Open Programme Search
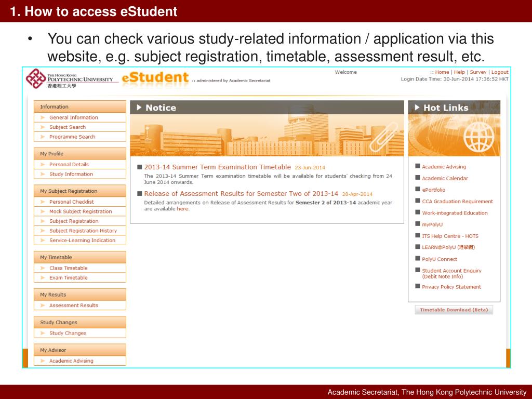532x399 pixels. pyautogui.click(x=72, y=137)
